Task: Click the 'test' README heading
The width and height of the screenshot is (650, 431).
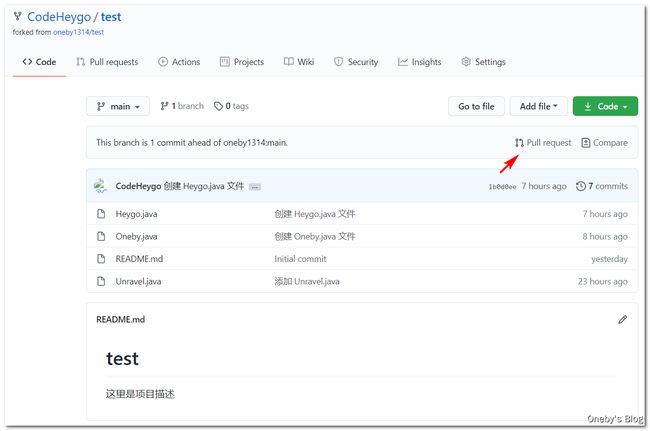Action: tap(122, 358)
